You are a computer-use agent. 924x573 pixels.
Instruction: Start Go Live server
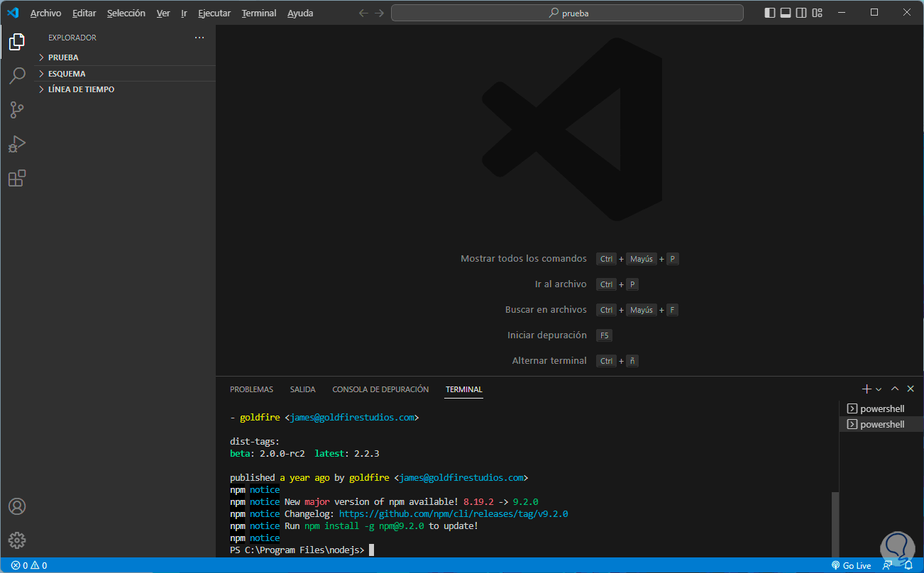click(852, 565)
